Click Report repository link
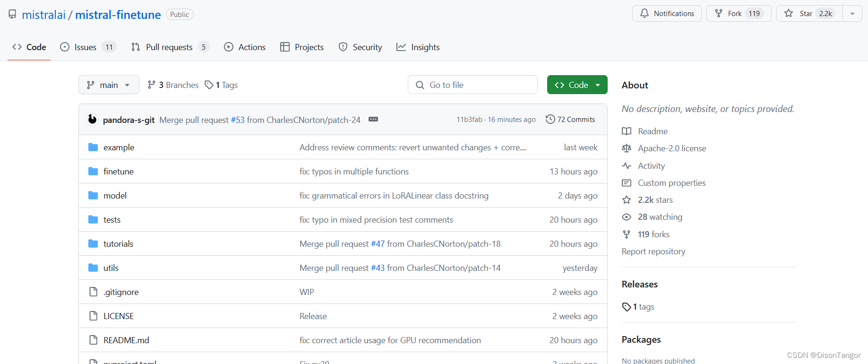Viewport: 868px width, 364px height. tap(653, 251)
